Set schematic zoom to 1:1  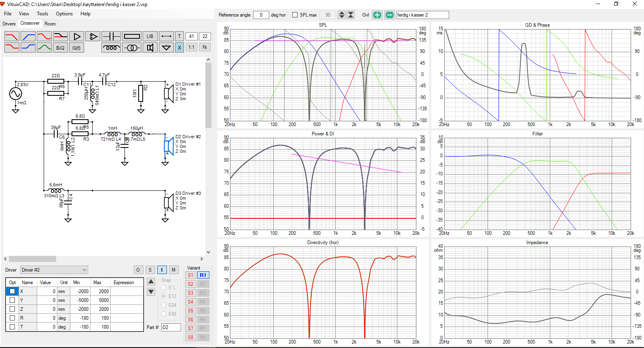[x=192, y=48]
